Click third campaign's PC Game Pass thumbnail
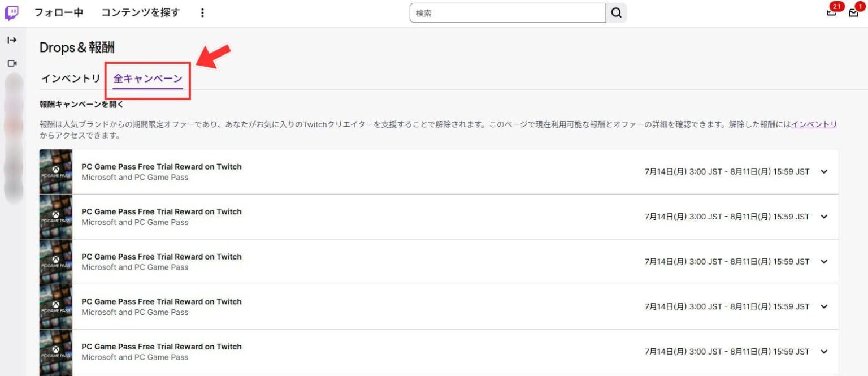Screen dimensions: 868x376 [56, 262]
